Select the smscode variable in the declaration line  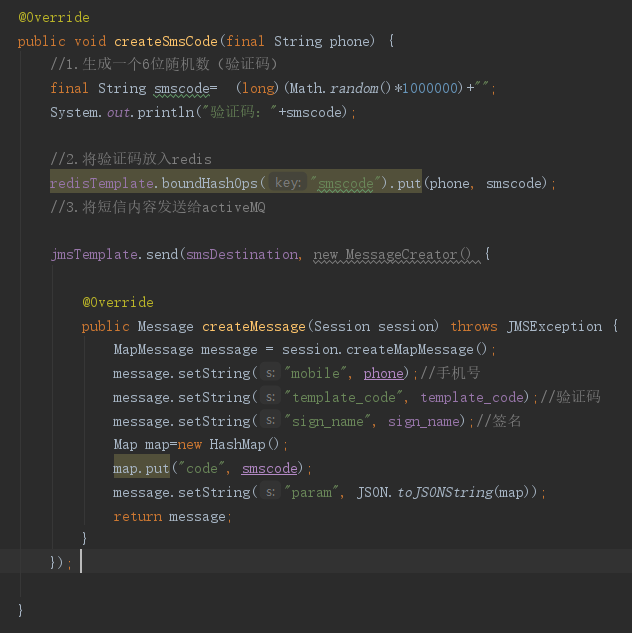(182, 88)
